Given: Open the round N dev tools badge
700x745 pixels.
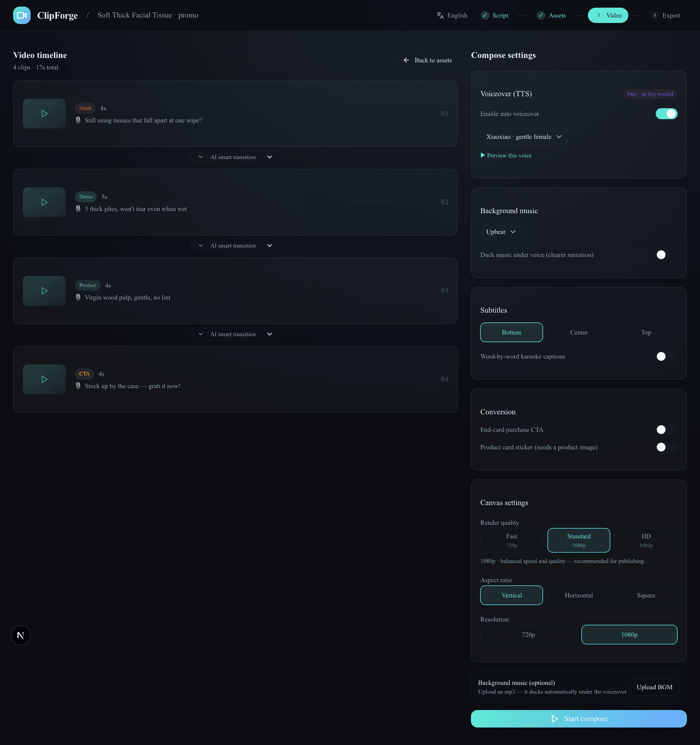Looking at the screenshot, I should (21, 635).
